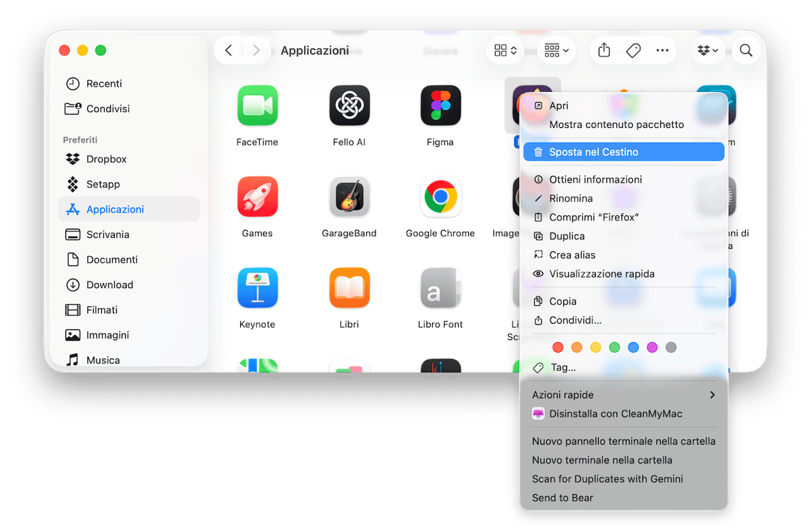Screen dimensions: 811x532
Task: Open Recenti in the sidebar
Action: point(129,83)
